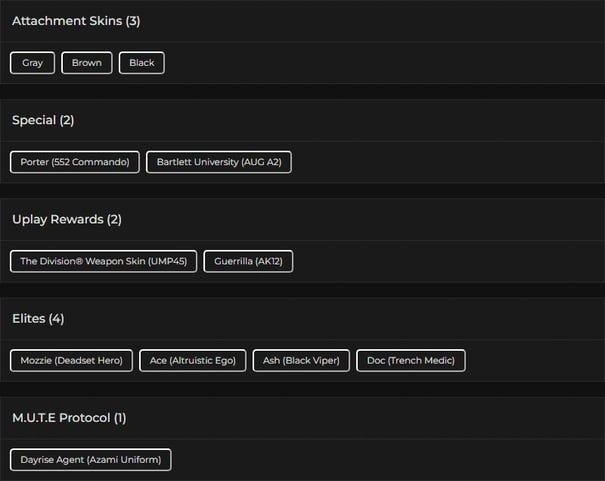Choose Ash (Black Viper) elite skin
605x481 pixels.
click(301, 360)
